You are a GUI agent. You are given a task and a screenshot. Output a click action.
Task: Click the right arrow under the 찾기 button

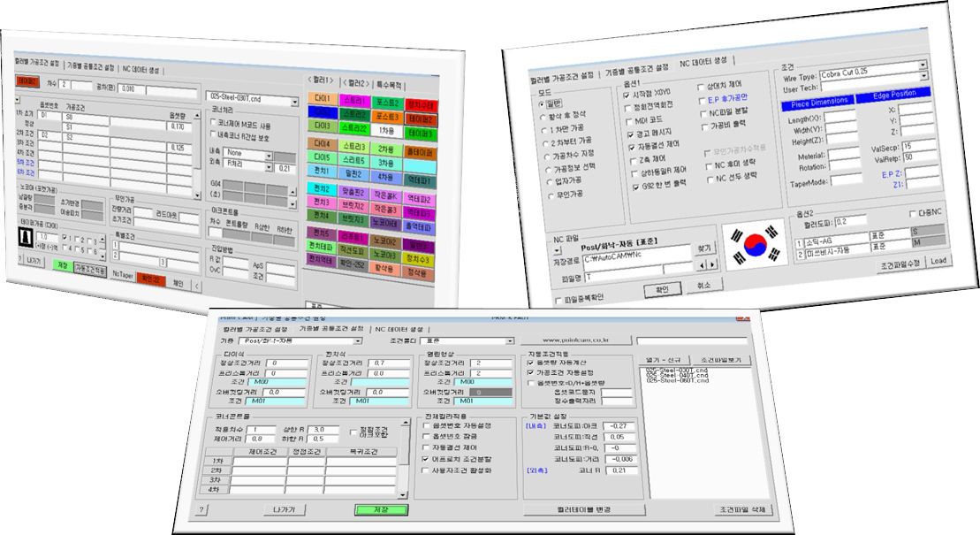click(711, 264)
